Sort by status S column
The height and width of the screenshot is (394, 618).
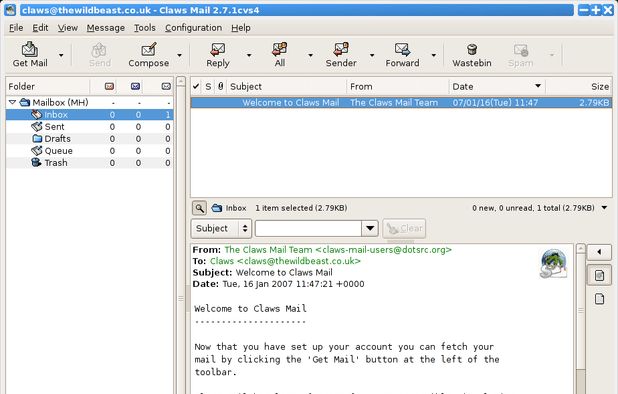tap(208, 86)
